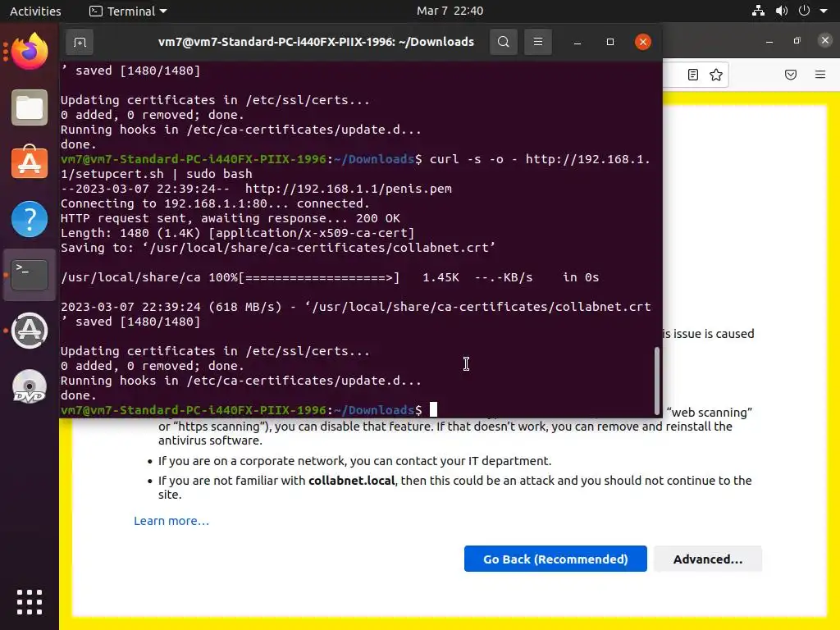Open Firefox from the dock

[30, 52]
